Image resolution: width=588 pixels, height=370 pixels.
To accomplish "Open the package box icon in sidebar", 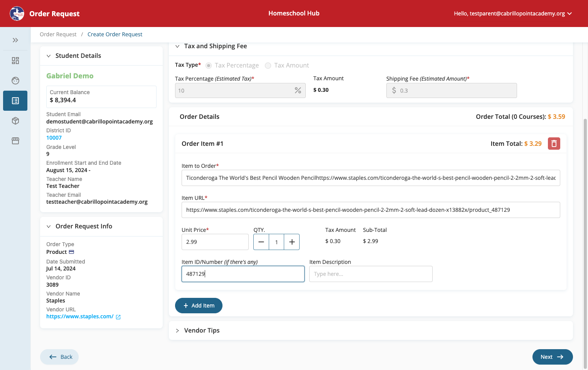I will pos(15,121).
